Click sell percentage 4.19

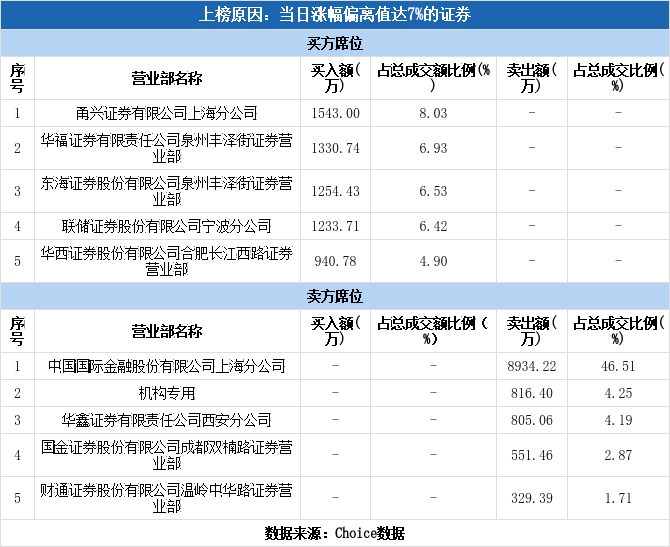[618, 420]
